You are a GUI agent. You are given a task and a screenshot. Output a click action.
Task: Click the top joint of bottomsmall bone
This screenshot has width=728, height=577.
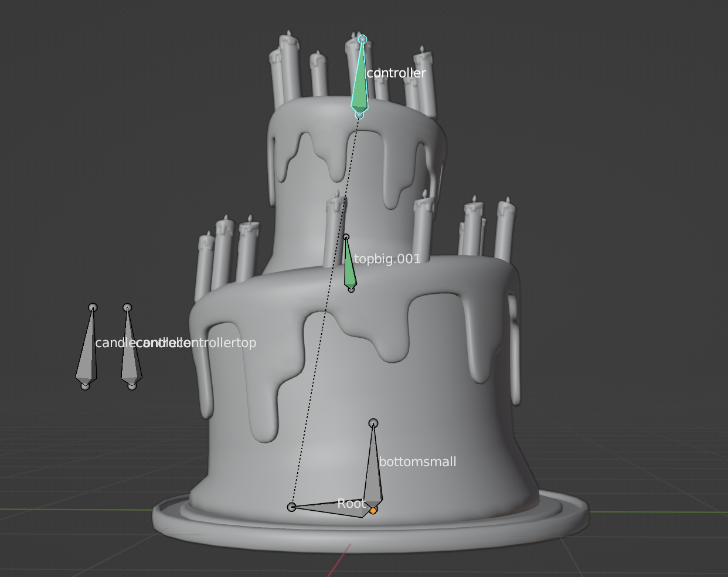tap(373, 423)
